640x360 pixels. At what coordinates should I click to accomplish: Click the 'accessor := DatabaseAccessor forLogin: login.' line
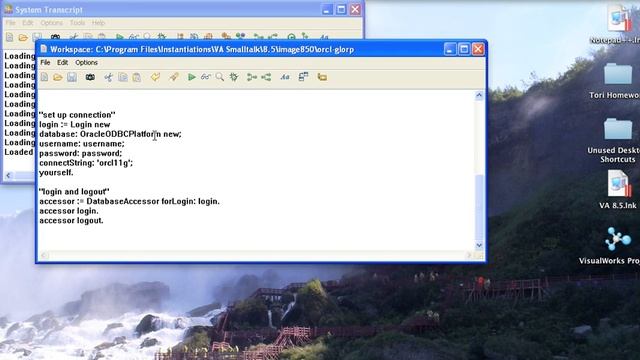click(129, 201)
